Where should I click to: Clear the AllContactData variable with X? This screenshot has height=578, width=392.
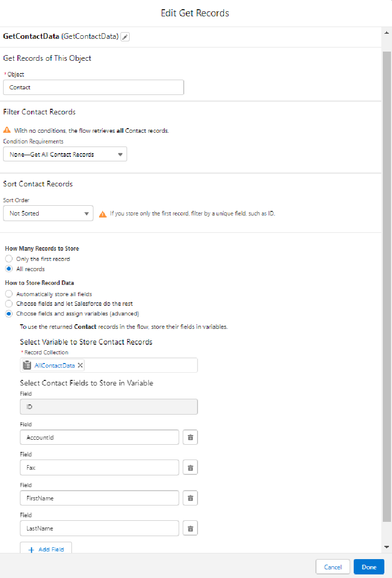[80, 366]
